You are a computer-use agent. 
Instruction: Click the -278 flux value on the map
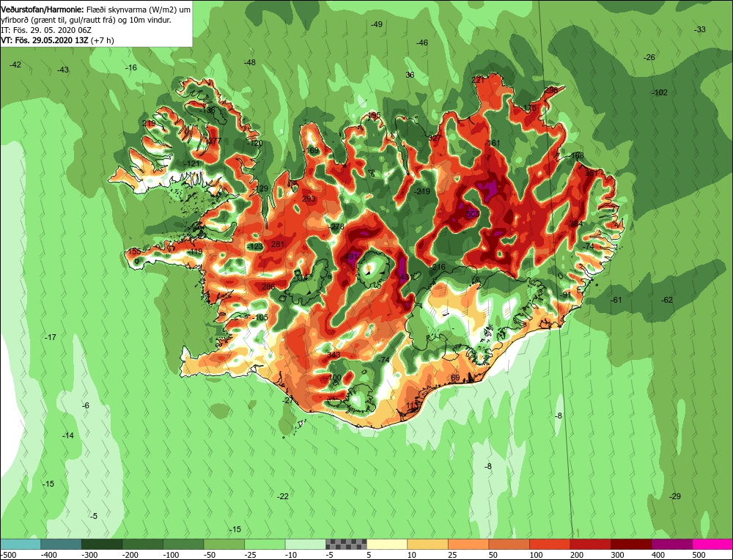(x=336, y=226)
